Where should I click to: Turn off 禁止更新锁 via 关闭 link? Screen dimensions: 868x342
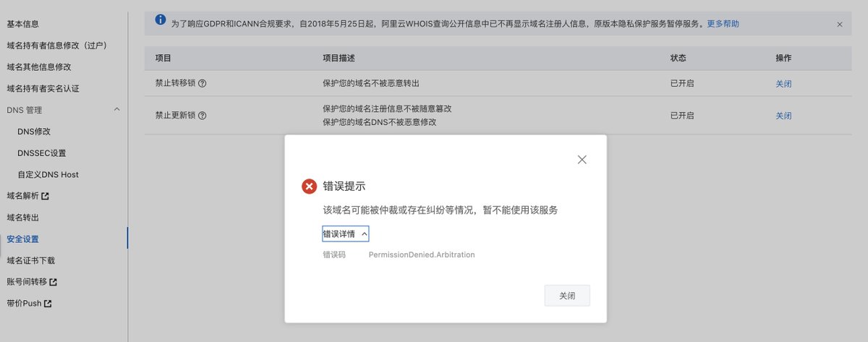click(783, 116)
